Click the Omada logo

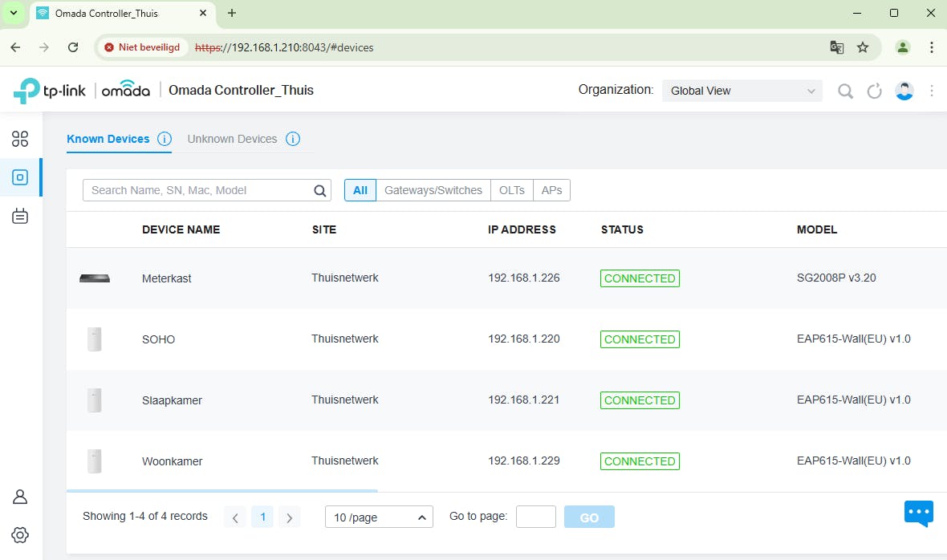tap(126, 89)
